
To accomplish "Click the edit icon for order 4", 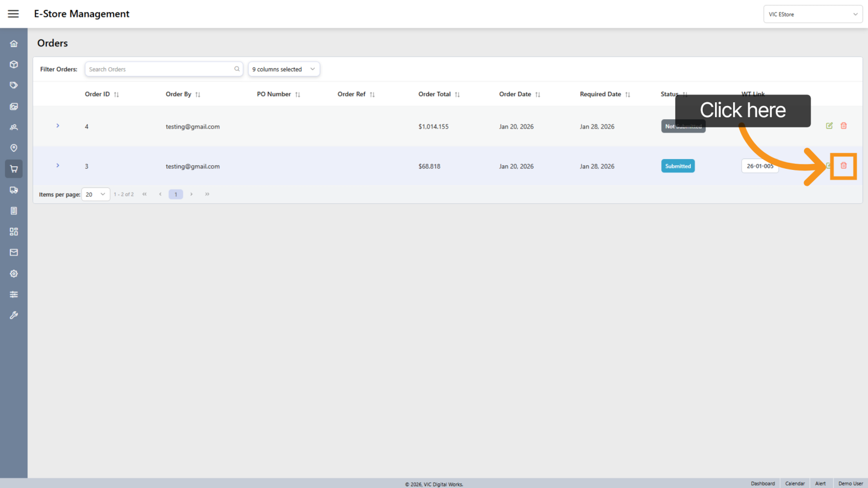I will pyautogui.click(x=829, y=126).
